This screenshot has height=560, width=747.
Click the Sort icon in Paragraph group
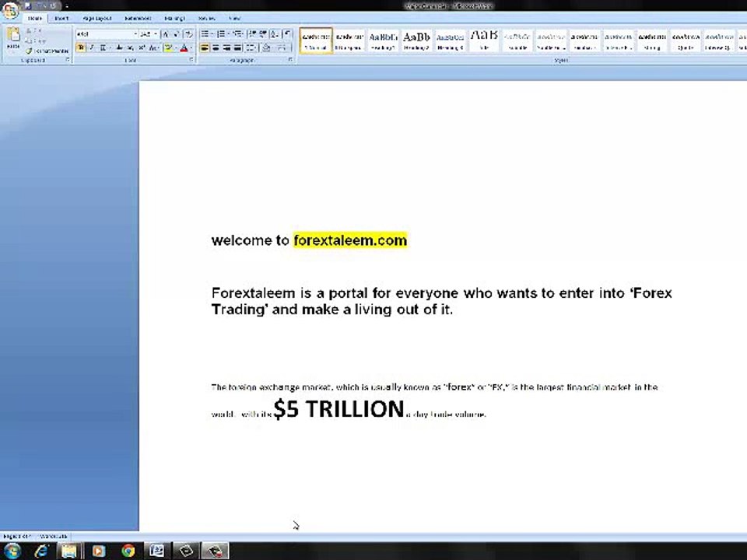[x=275, y=33]
